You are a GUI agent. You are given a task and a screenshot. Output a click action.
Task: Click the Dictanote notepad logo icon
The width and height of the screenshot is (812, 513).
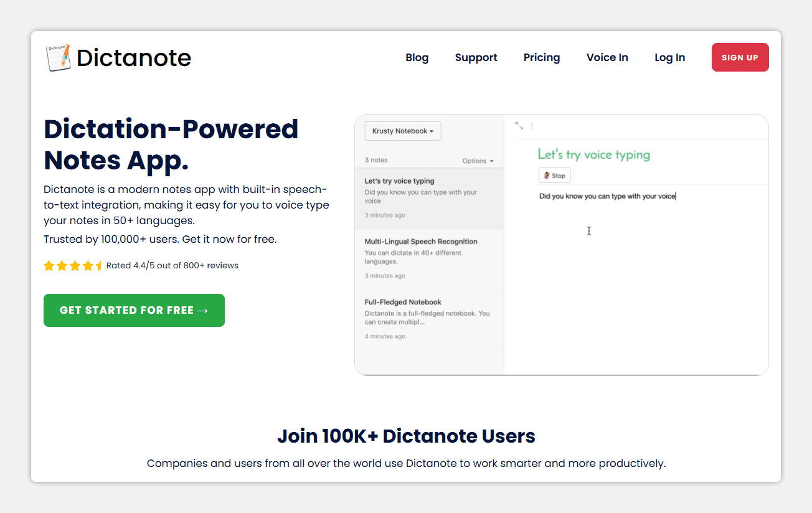58,58
